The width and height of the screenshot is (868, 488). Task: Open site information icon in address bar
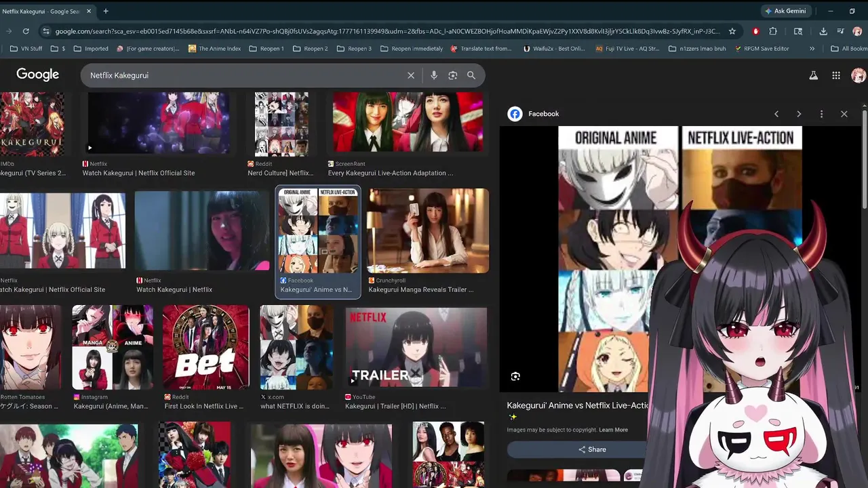coord(45,31)
